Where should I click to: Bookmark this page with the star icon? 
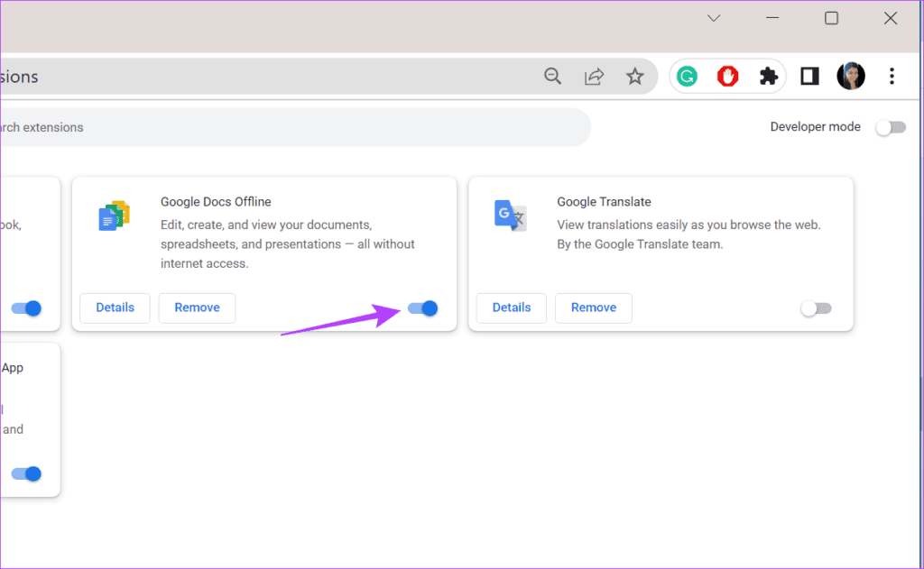[634, 76]
